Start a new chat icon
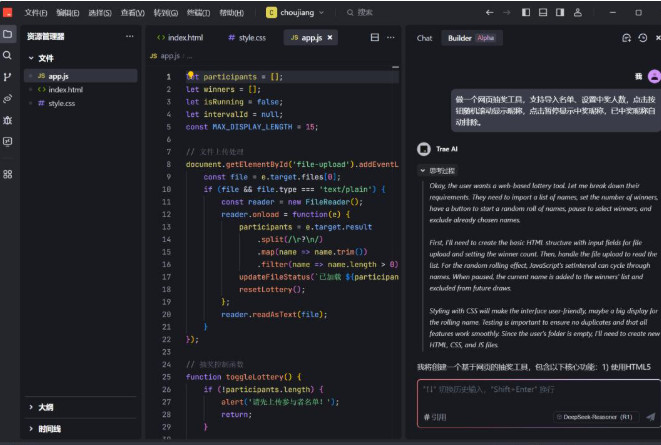Image resolution: width=661 pixels, height=445 pixels. [626, 38]
